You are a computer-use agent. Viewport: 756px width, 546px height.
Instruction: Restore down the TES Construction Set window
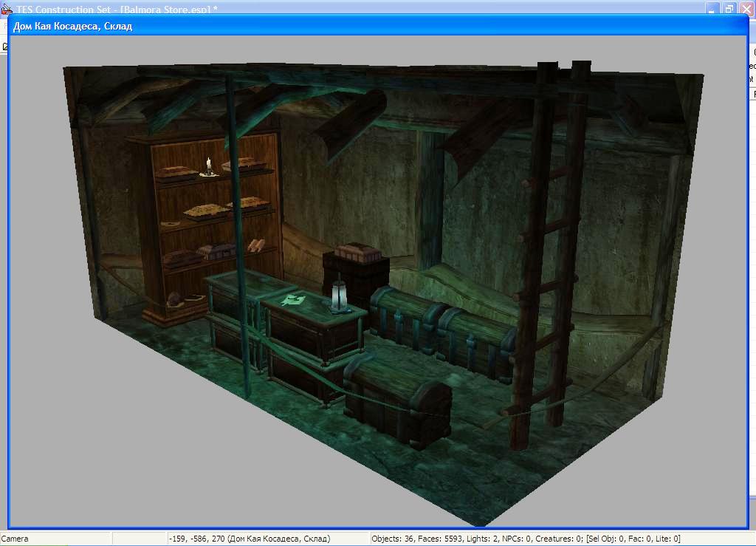coord(729,9)
